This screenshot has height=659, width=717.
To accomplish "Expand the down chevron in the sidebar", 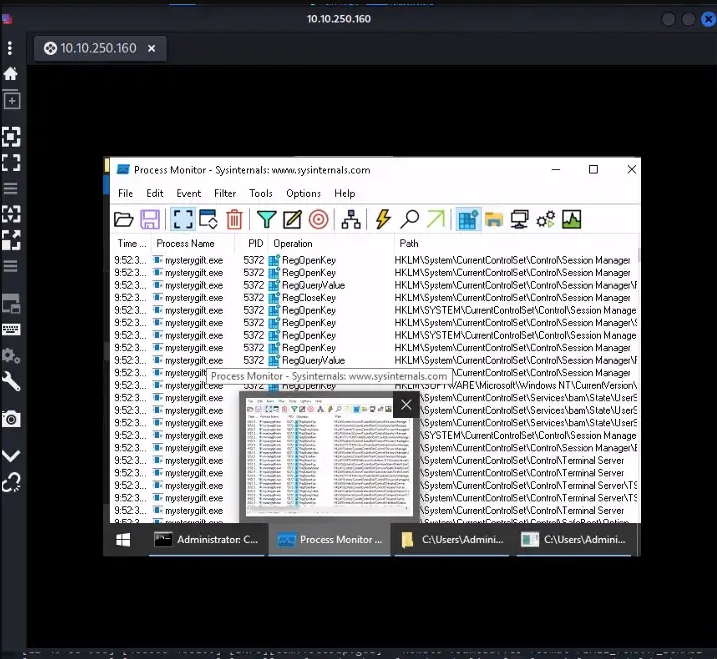I will (x=11, y=455).
